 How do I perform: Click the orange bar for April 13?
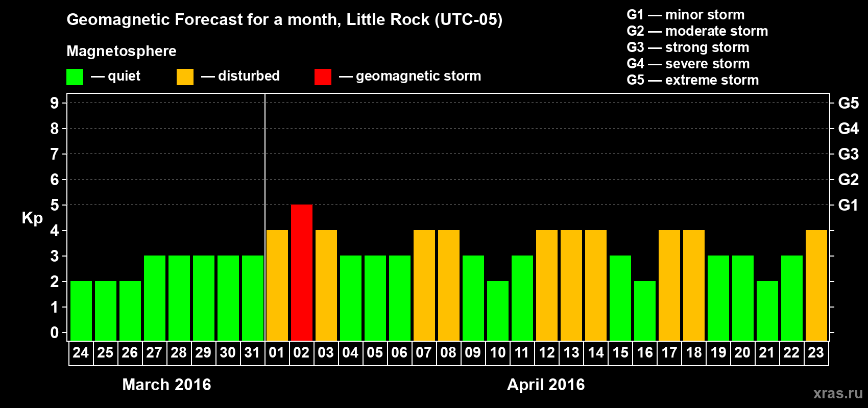point(571,286)
